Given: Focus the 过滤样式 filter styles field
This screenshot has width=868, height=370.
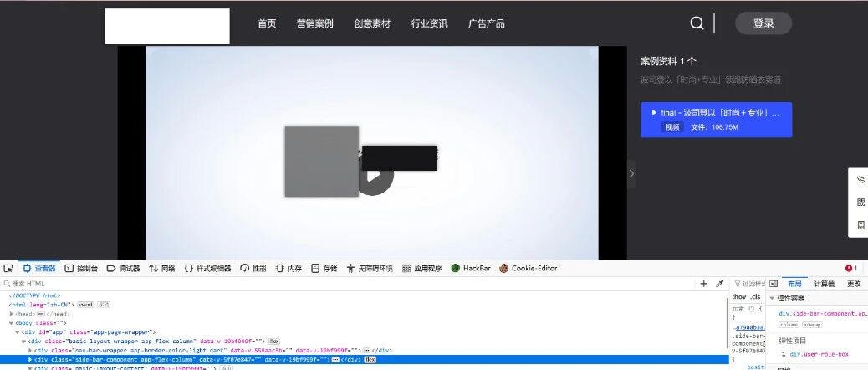Looking at the screenshot, I should click(748, 284).
